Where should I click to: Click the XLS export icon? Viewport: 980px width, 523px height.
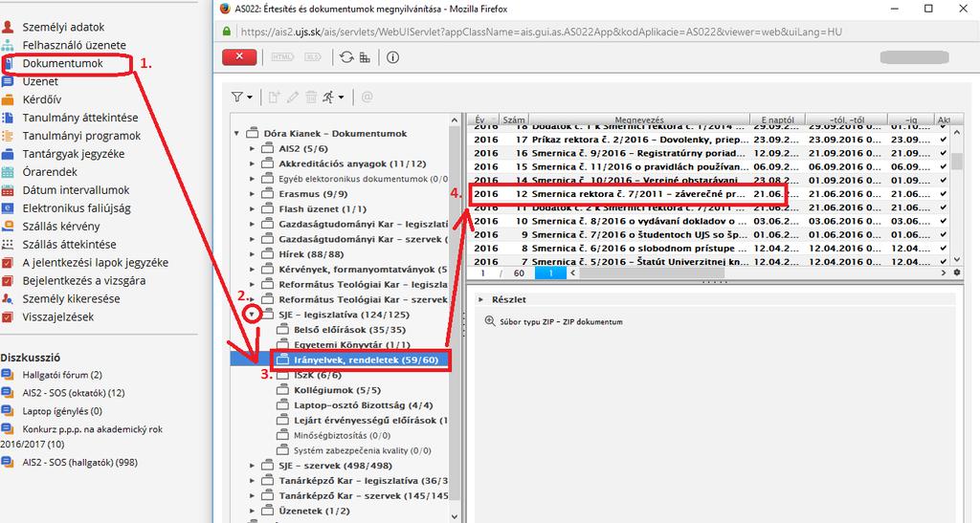click(313, 57)
